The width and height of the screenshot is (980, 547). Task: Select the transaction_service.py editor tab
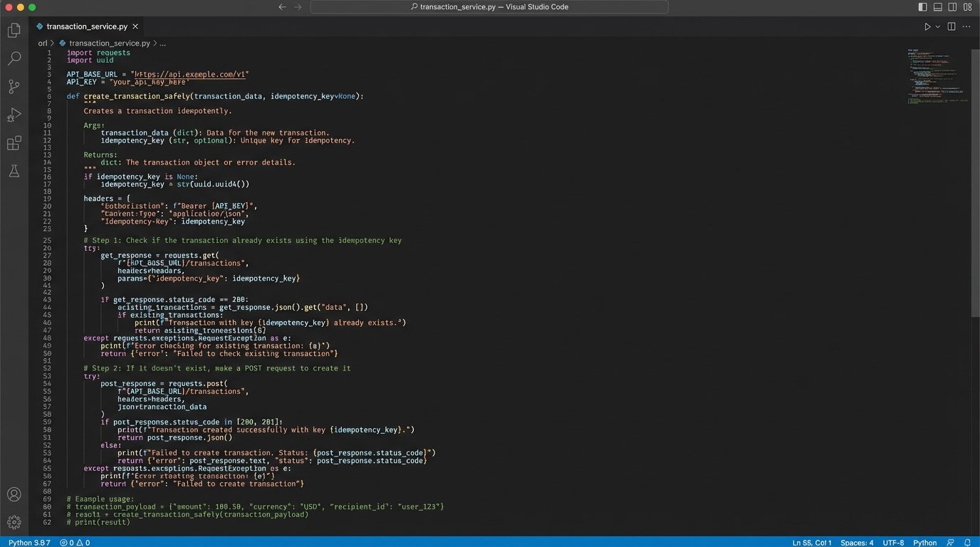tap(86, 26)
